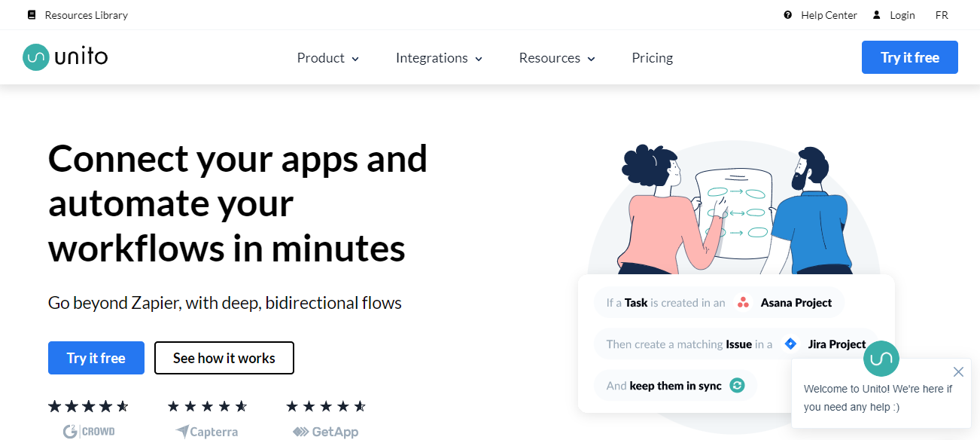Open the Resources Library link
The width and height of the screenshot is (980, 440).
tap(87, 15)
